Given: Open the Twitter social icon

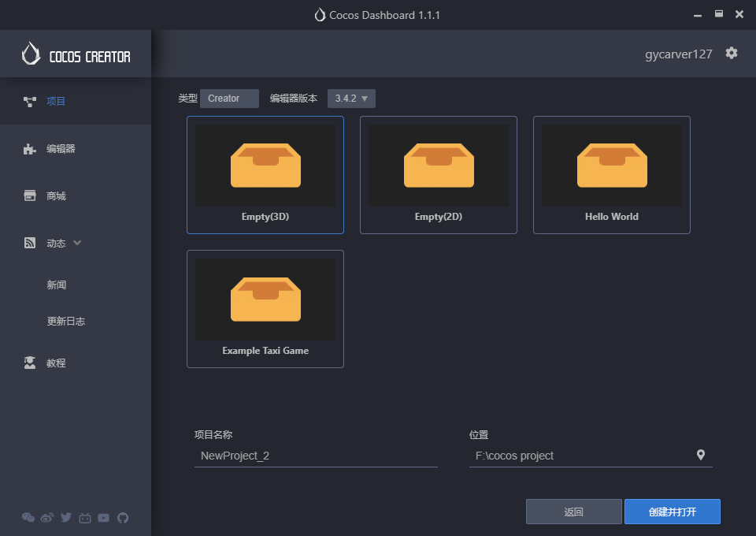Looking at the screenshot, I should click(x=66, y=518).
